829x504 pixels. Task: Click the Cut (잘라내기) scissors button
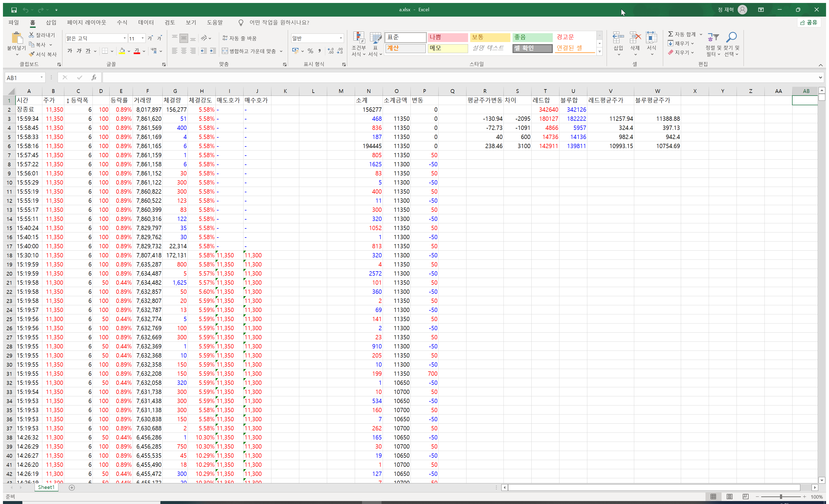pyautogui.click(x=42, y=35)
